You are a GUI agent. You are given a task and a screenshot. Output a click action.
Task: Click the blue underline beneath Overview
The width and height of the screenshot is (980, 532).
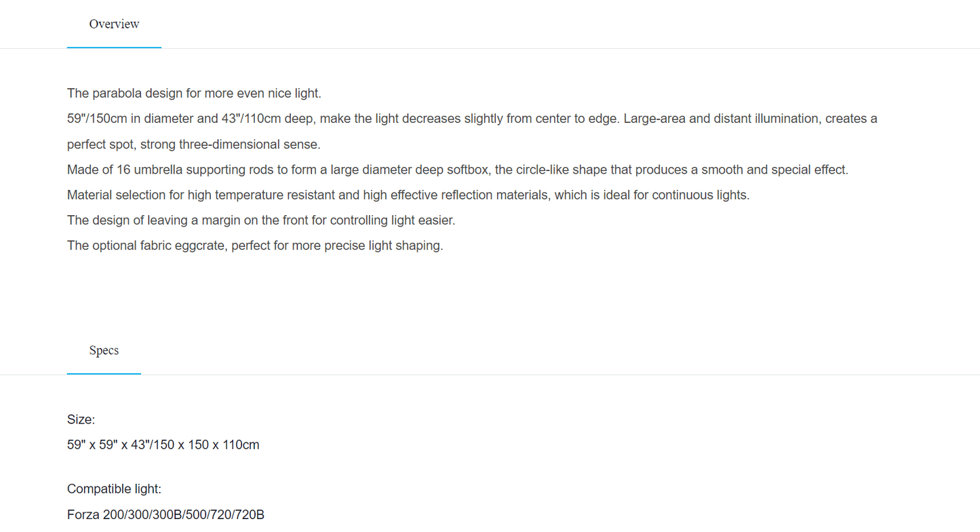[x=114, y=47]
